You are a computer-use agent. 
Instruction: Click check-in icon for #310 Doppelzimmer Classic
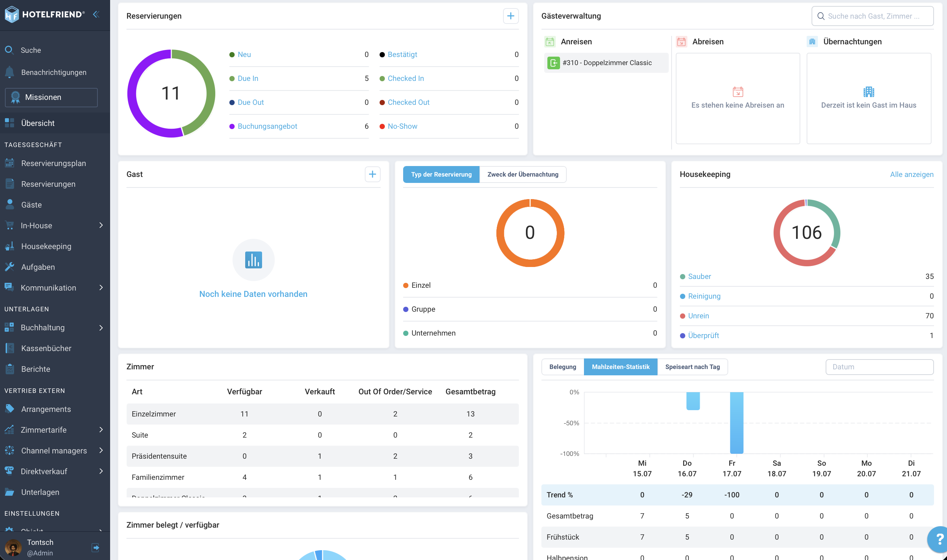[553, 63]
